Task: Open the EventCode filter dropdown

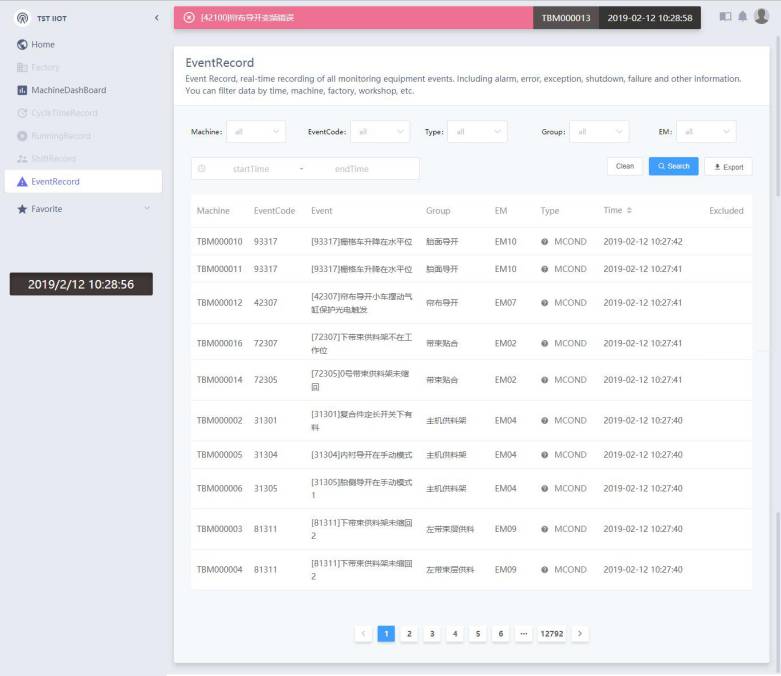Action: (x=380, y=132)
